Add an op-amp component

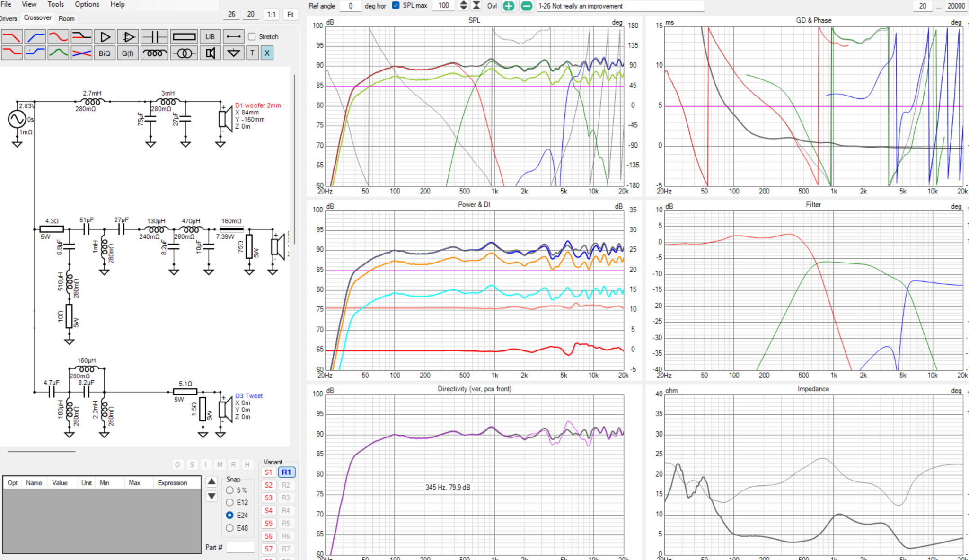click(128, 36)
